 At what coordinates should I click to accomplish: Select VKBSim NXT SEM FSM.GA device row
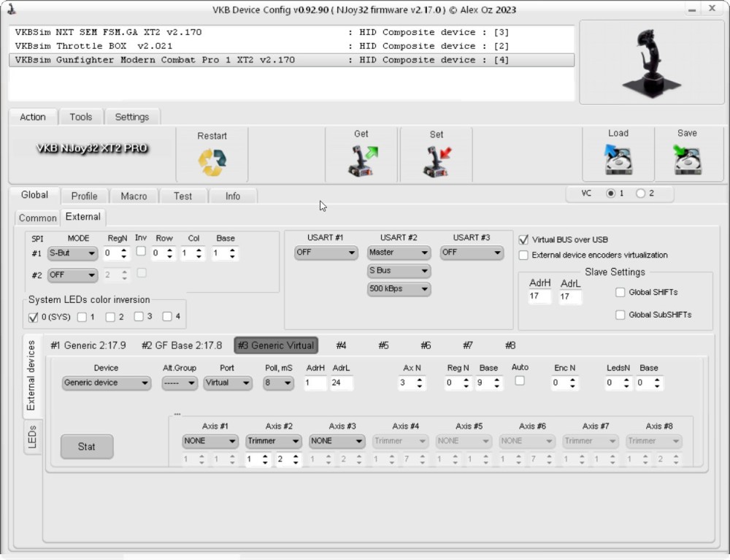point(291,32)
